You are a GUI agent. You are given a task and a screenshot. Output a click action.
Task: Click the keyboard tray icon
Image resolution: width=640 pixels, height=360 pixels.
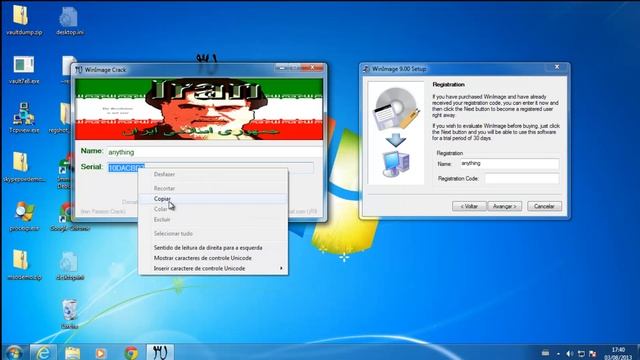click(545, 353)
